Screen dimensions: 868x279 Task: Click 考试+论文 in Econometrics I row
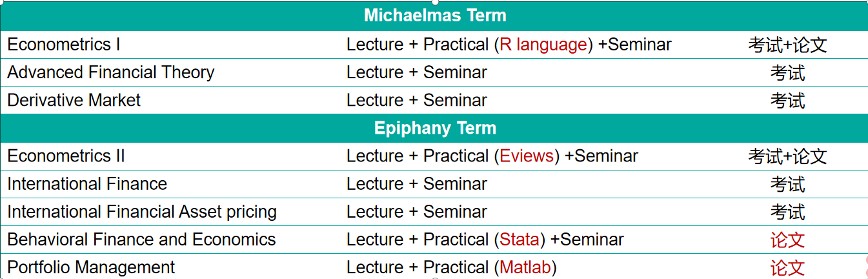coord(788,45)
